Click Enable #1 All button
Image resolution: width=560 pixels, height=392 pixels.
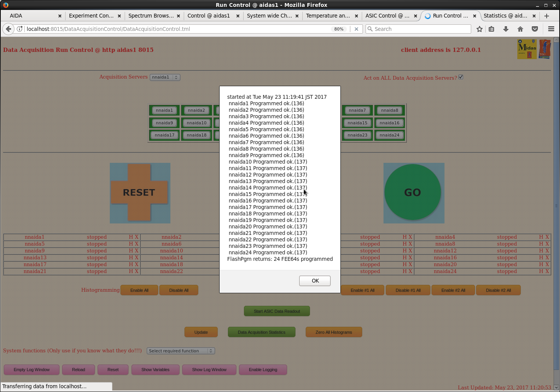[x=363, y=290]
